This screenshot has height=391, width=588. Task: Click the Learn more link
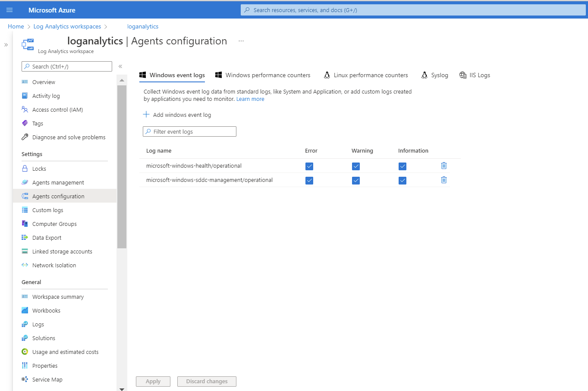click(x=250, y=99)
